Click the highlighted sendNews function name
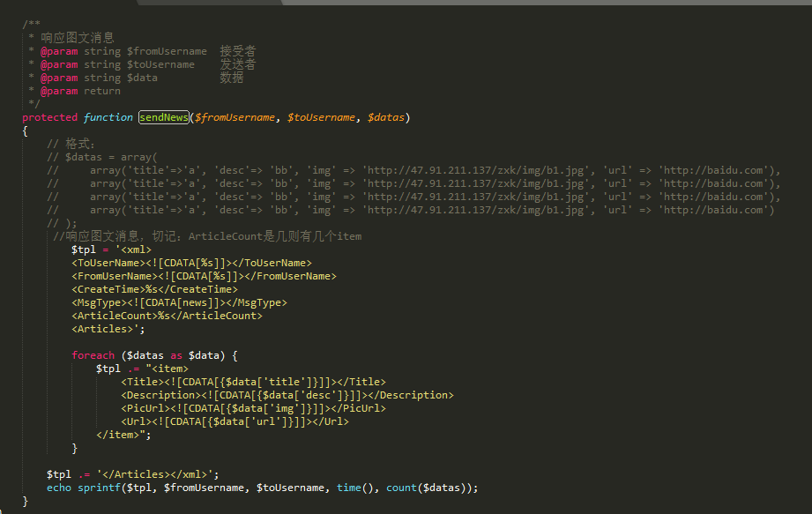 pos(163,117)
